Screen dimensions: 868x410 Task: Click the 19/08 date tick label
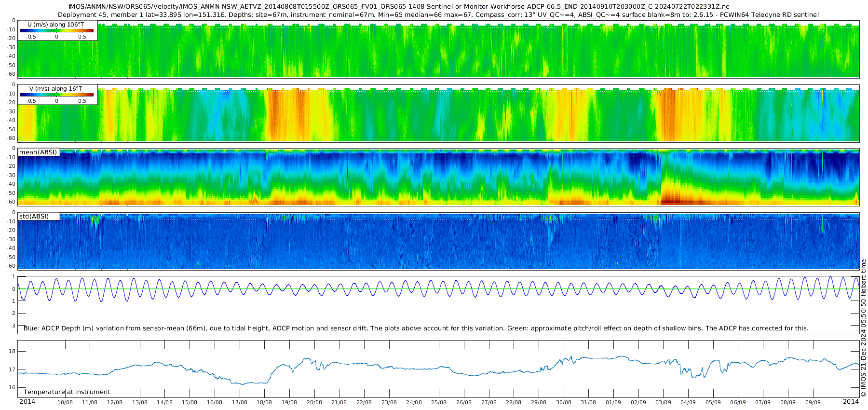[x=289, y=402]
